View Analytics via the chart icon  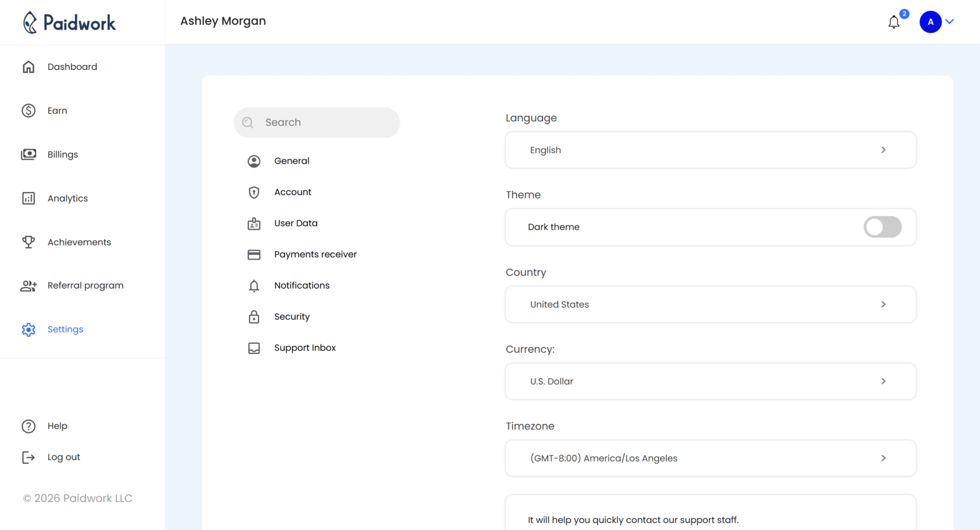click(x=29, y=198)
